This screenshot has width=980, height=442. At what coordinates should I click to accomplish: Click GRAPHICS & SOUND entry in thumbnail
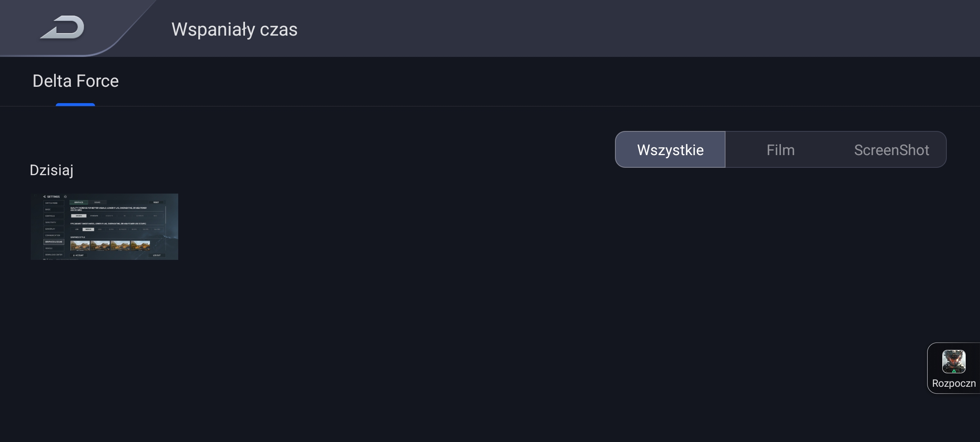pyautogui.click(x=54, y=242)
